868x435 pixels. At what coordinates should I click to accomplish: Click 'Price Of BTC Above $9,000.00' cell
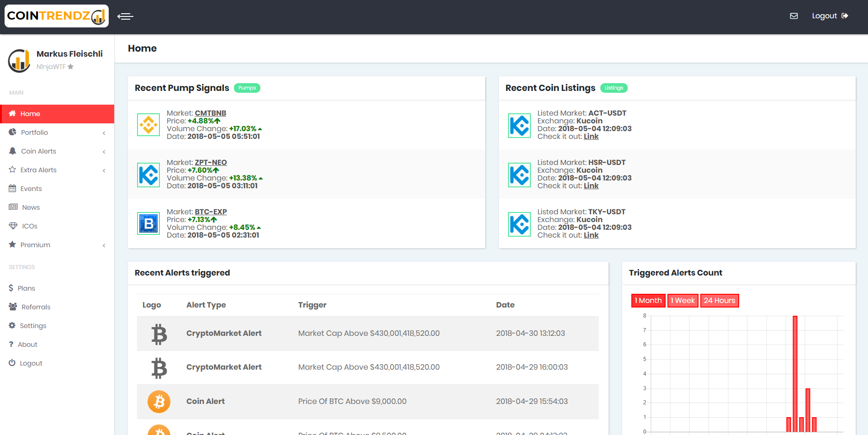point(352,402)
